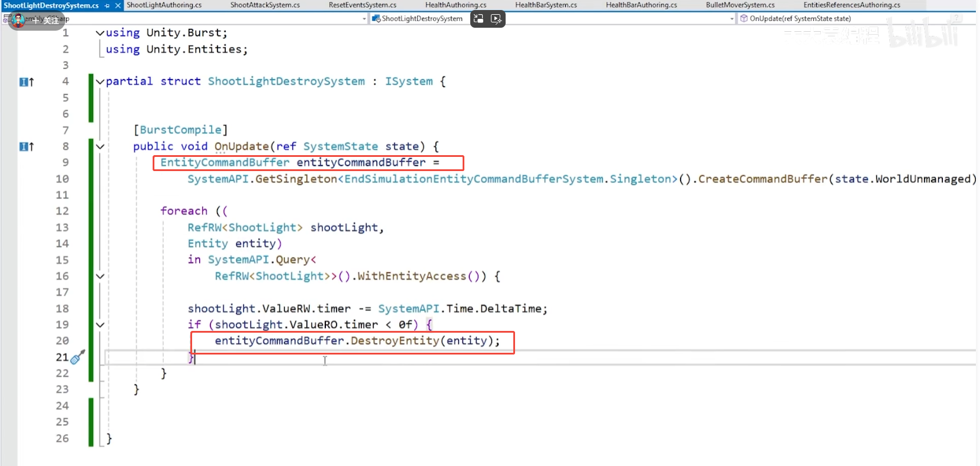Viewport: 980px width, 466px height.
Task: Open the project scope dropdown arrow
Action: click(x=364, y=19)
